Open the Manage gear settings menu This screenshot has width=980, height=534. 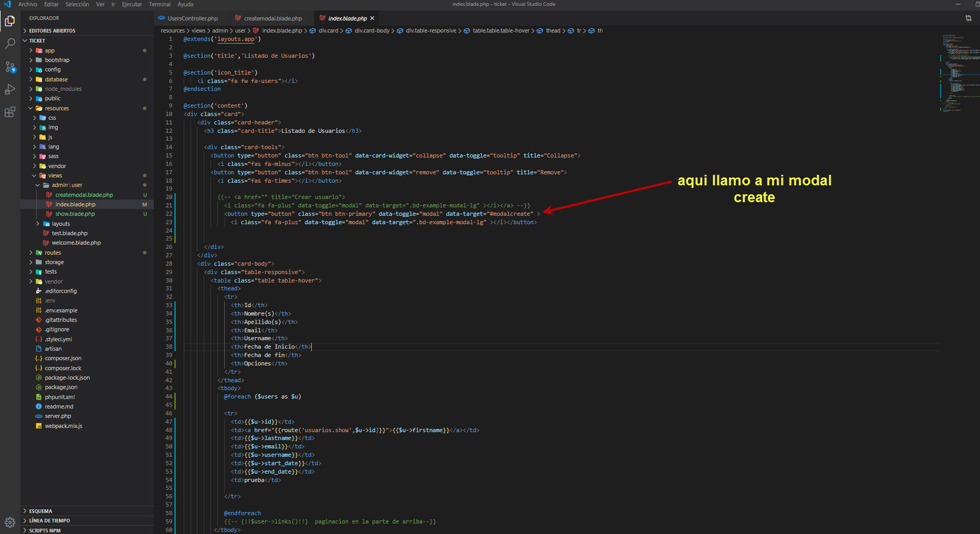10,522
